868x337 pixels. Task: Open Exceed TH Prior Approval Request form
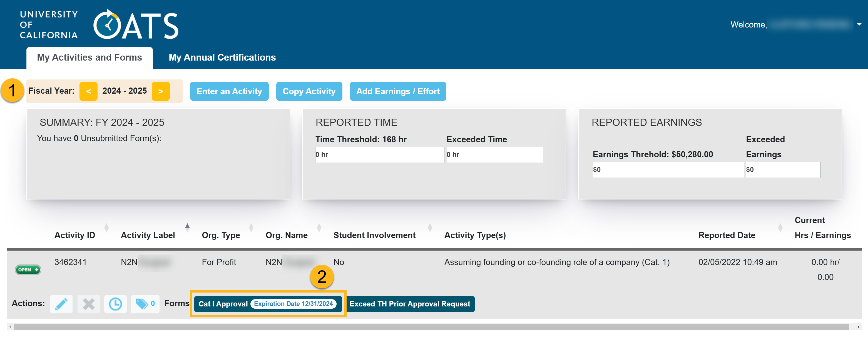coord(410,304)
